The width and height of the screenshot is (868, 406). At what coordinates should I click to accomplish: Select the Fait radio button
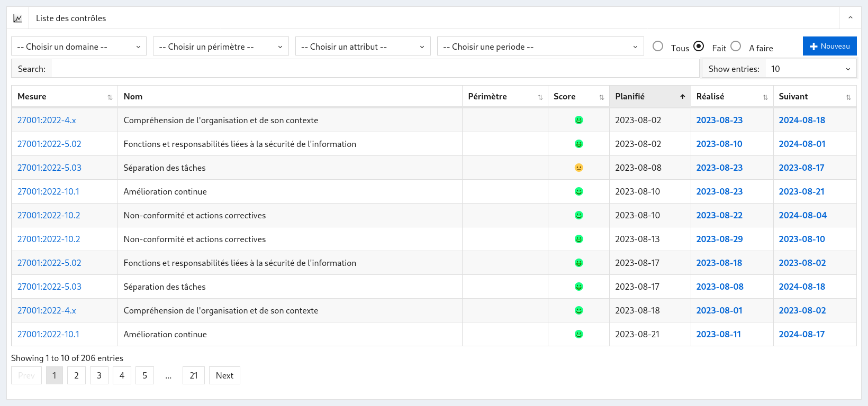pyautogui.click(x=699, y=47)
